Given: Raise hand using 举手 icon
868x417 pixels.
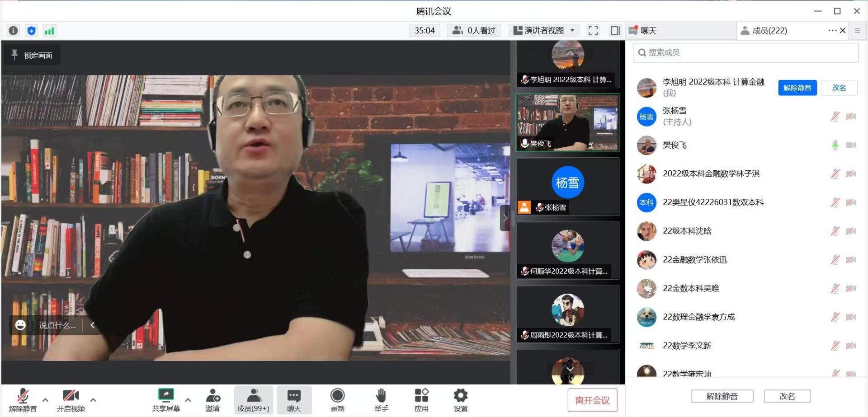Looking at the screenshot, I should pyautogui.click(x=381, y=400).
